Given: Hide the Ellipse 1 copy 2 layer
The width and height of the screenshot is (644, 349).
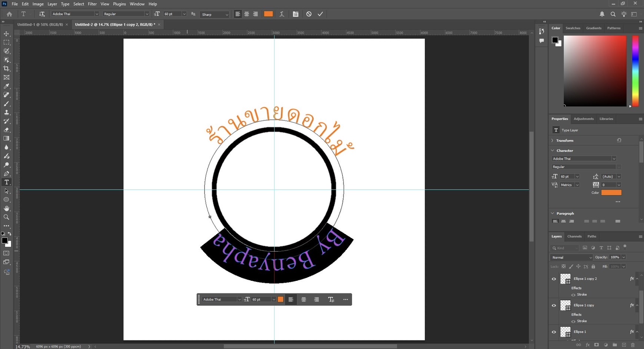Looking at the screenshot, I should 554,279.
